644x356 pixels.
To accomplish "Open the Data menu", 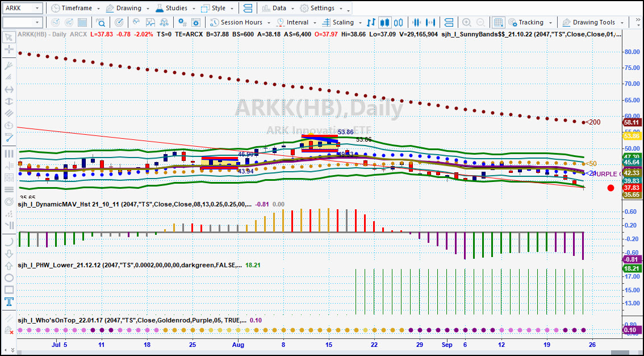I will point(277,8).
